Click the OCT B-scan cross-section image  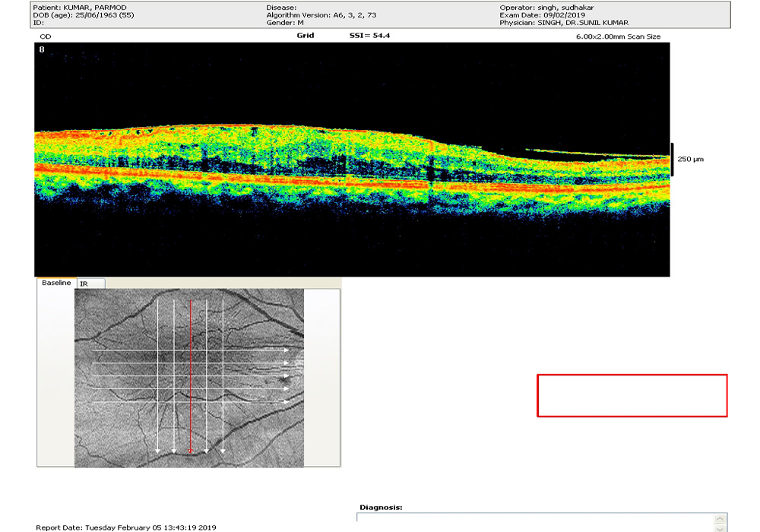(x=352, y=160)
